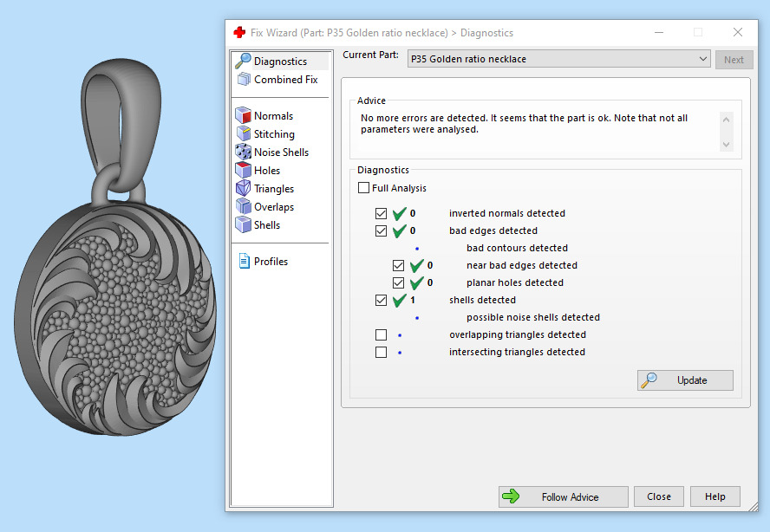770x532 pixels.
Task: Click the 'possible noise shells detected' text
Action: pos(532,317)
